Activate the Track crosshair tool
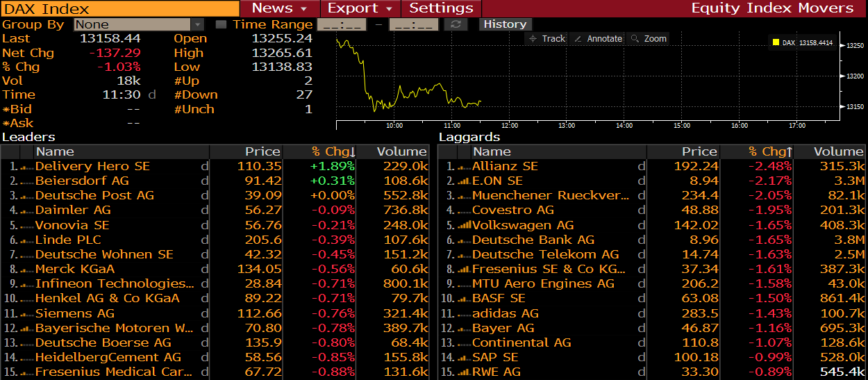This screenshot has width=868, height=380. 547,39
